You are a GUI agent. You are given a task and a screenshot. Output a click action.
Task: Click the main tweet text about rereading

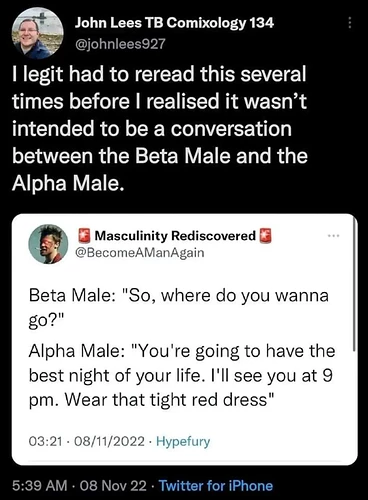coord(159,128)
